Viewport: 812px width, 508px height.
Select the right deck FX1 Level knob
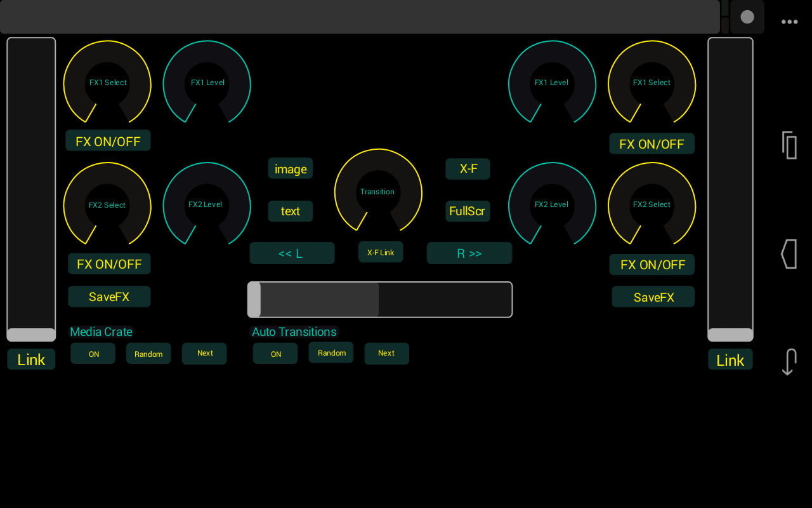click(552, 83)
